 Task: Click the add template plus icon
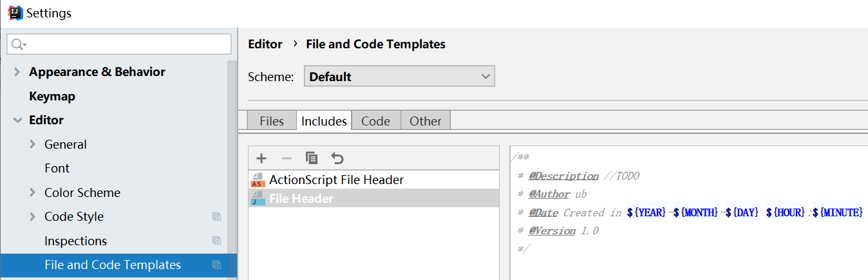point(261,158)
